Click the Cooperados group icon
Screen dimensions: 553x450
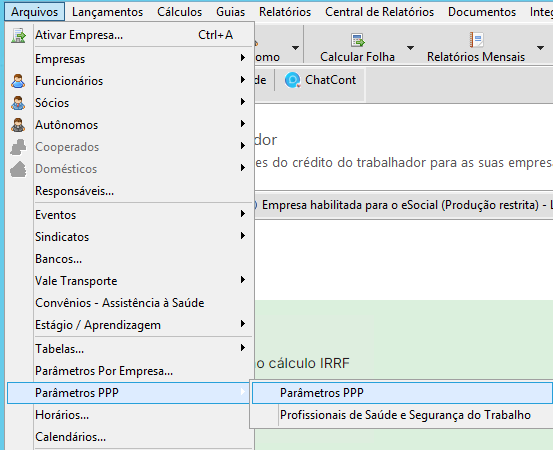pos(18,147)
